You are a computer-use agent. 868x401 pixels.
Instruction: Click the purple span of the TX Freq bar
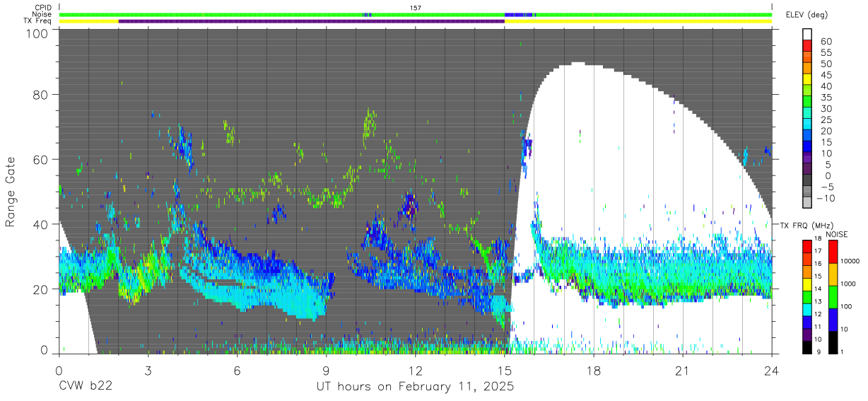click(311, 21)
